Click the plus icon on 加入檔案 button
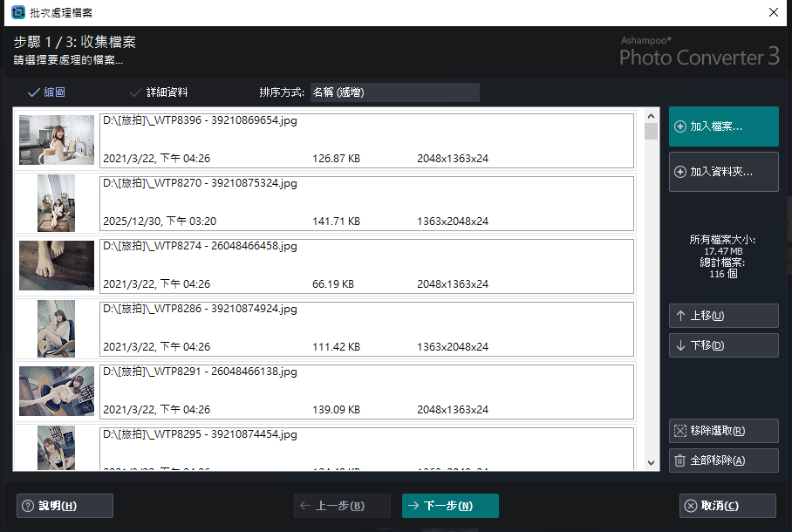 coord(680,126)
